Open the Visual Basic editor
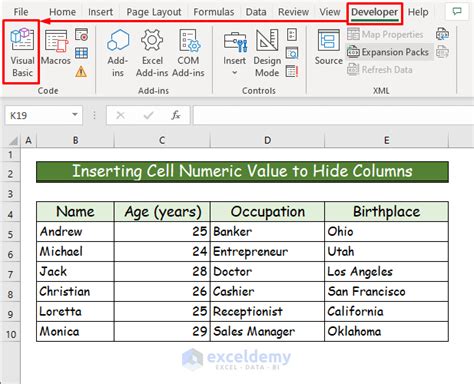The image size is (474, 384). (x=22, y=53)
